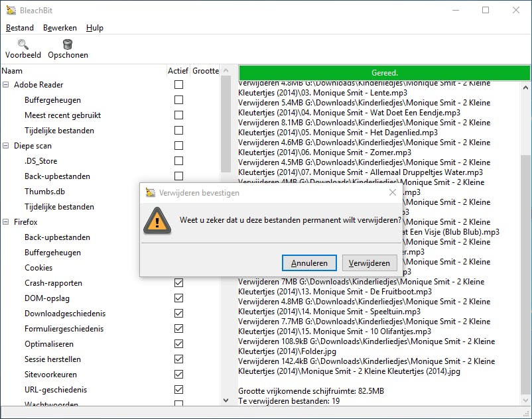The width and height of the screenshot is (532, 419).
Task: Click 'Te verwijderen bestanden: 19' text
Action: click(289, 401)
